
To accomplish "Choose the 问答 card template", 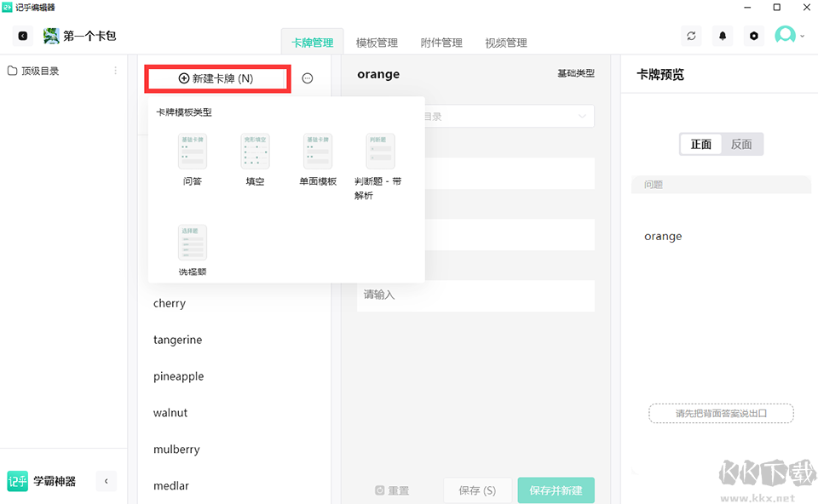I will [192, 159].
